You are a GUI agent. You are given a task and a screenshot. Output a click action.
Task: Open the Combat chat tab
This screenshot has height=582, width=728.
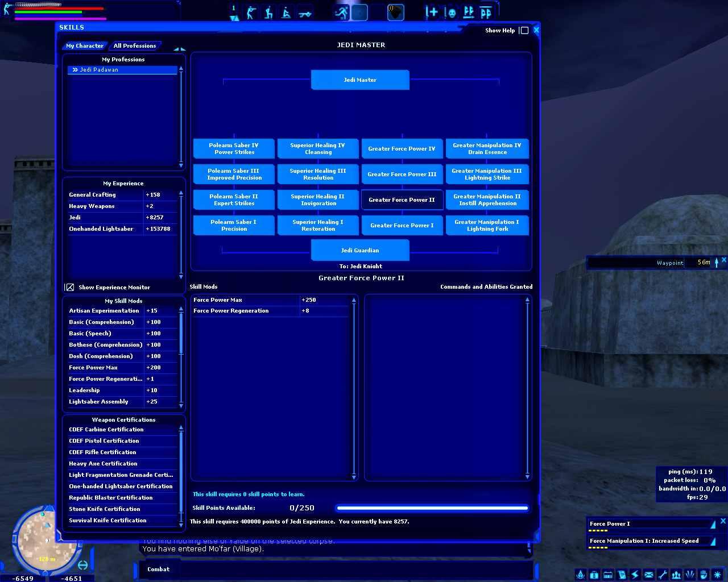tap(158, 569)
